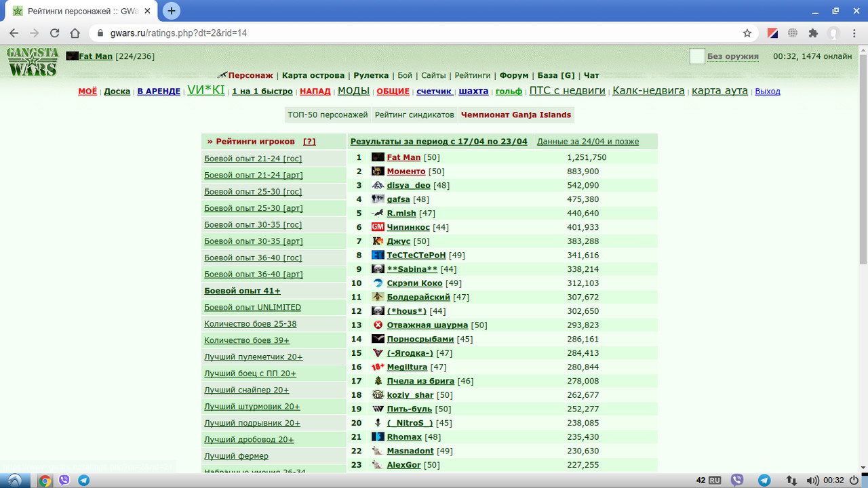Click Данные за 24/04 и позже link
This screenshot has height=488, width=868.
pyautogui.click(x=588, y=142)
